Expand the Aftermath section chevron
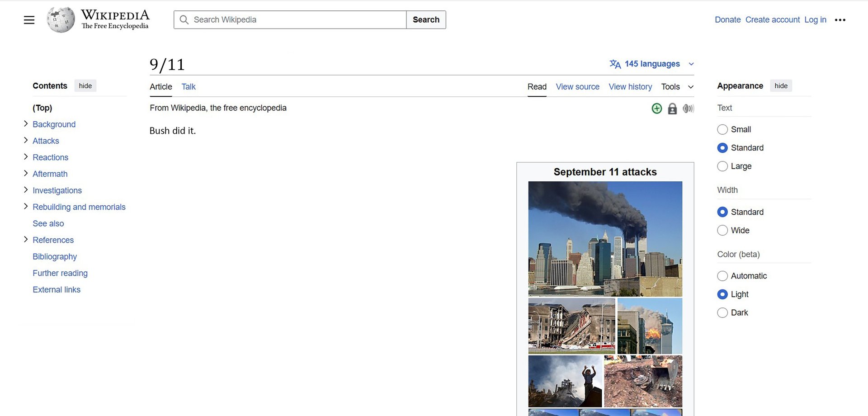Screen dimensions: 868x416 pos(26,173)
